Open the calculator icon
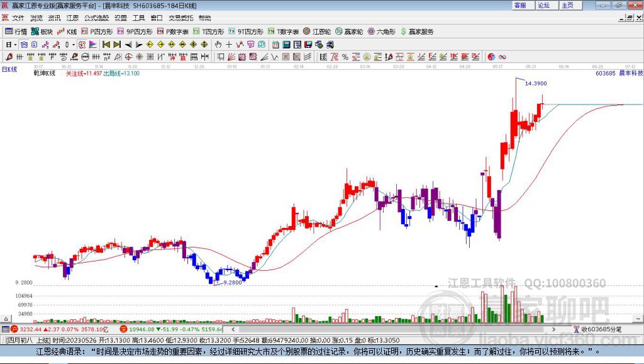This screenshot has height=364, width=644. pyautogui.click(x=286, y=45)
